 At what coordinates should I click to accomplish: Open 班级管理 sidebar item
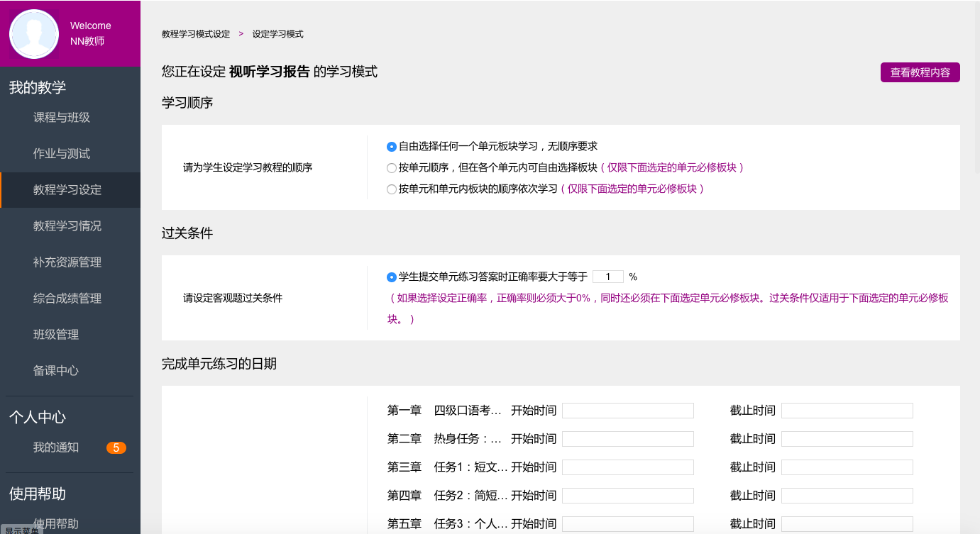point(56,335)
